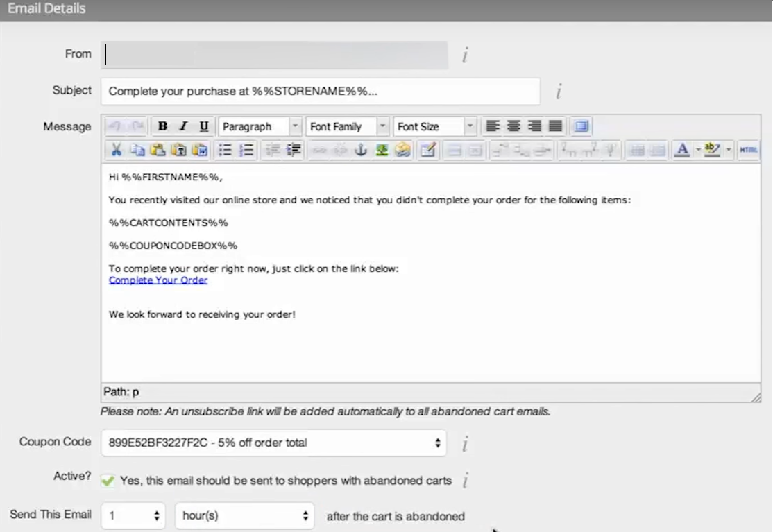Toggle bold formatting in the message editor

[162, 127]
